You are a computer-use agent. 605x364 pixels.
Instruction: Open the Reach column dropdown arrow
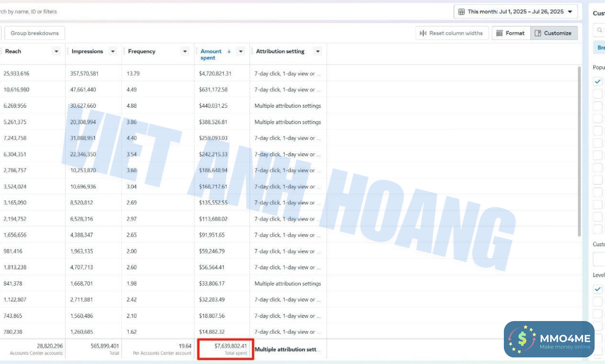pyautogui.click(x=57, y=51)
